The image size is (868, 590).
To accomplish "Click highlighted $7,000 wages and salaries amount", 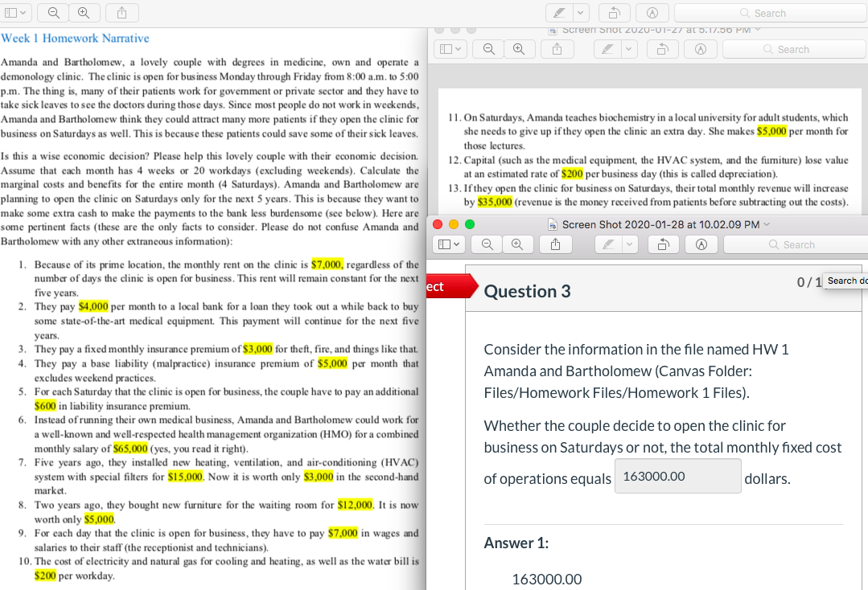I will 343,533.
